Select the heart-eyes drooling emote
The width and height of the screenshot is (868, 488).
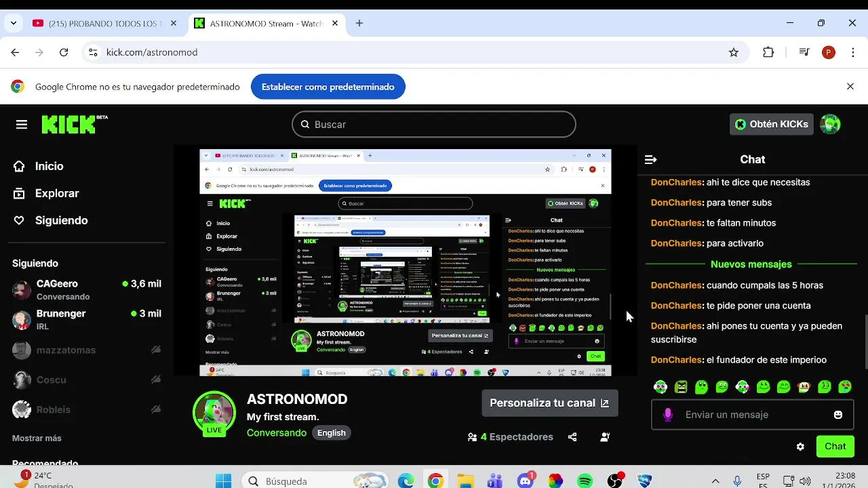pos(845,387)
